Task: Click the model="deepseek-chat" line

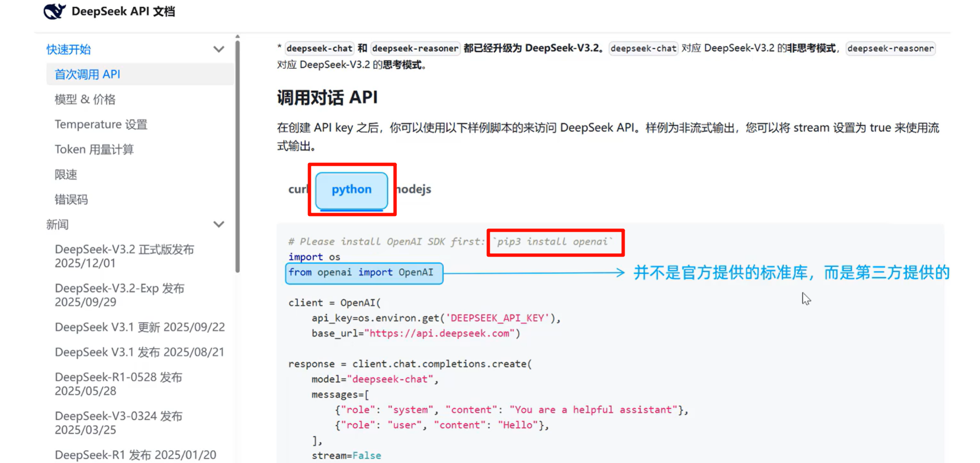Action: (x=375, y=379)
